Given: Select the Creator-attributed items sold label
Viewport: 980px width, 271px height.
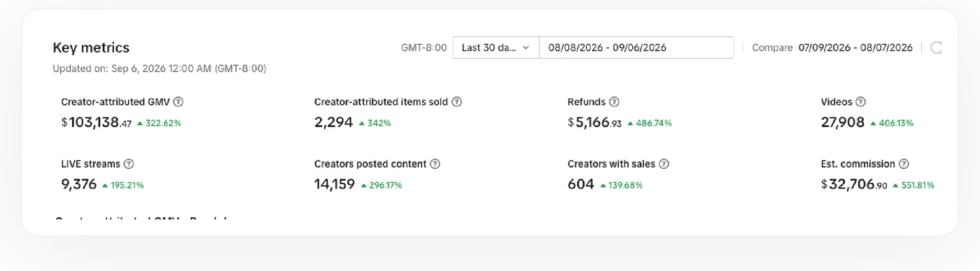Looking at the screenshot, I should 381,102.
